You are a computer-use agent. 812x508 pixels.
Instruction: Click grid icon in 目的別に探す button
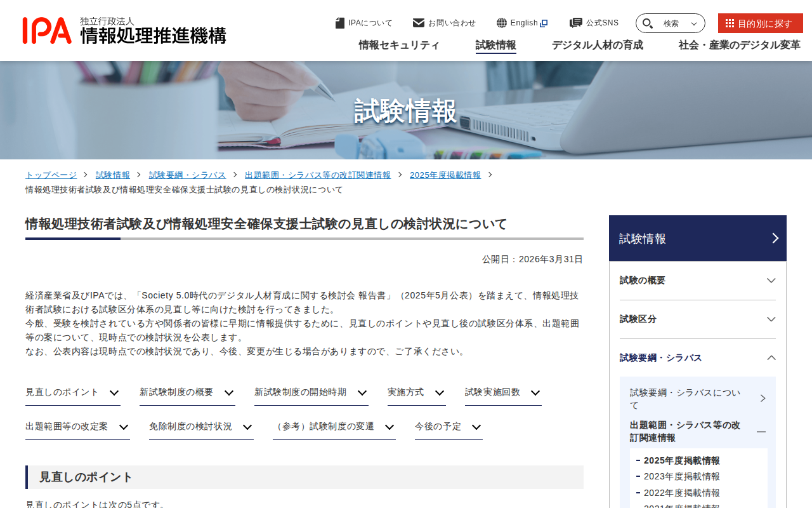click(730, 23)
